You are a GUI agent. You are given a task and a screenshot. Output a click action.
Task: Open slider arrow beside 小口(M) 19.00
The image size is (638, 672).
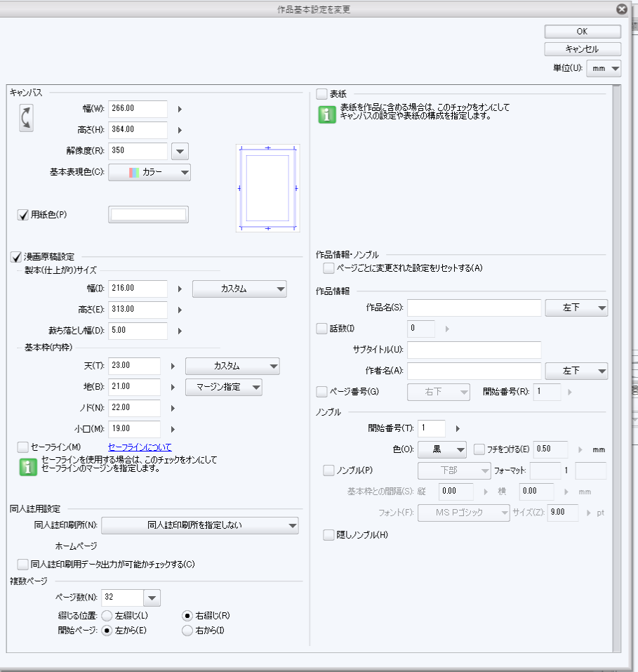click(x=173, y=430)
